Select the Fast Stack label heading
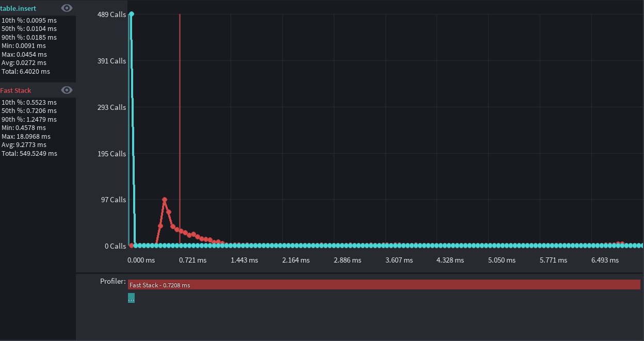This screenshot has width=644, height=341. pyautogui.click(x=15, y=90)
